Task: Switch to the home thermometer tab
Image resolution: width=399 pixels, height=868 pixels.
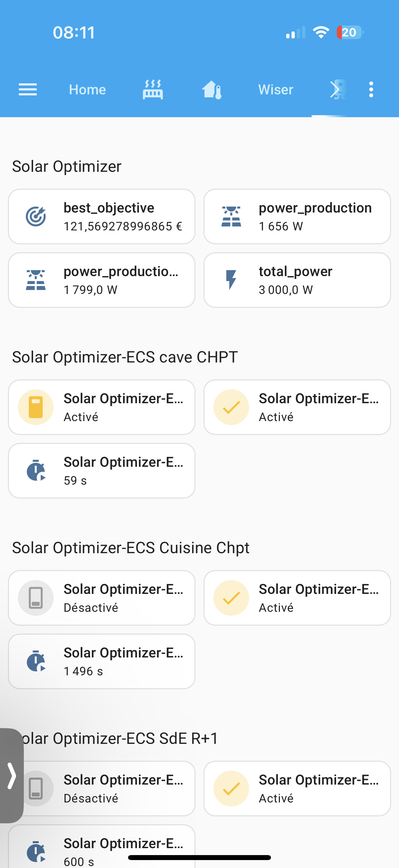Action: pyautogui.click(x=211, y=90)
